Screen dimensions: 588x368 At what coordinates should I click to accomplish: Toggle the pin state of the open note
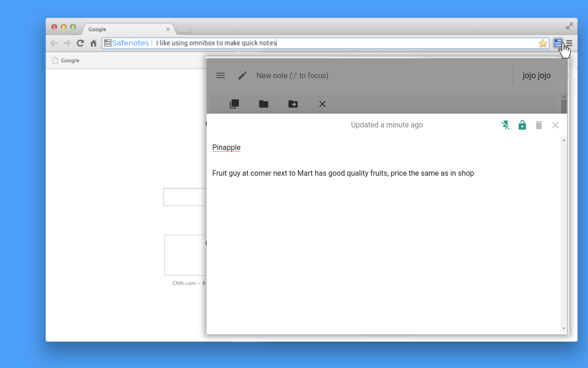tap(505, 125)
